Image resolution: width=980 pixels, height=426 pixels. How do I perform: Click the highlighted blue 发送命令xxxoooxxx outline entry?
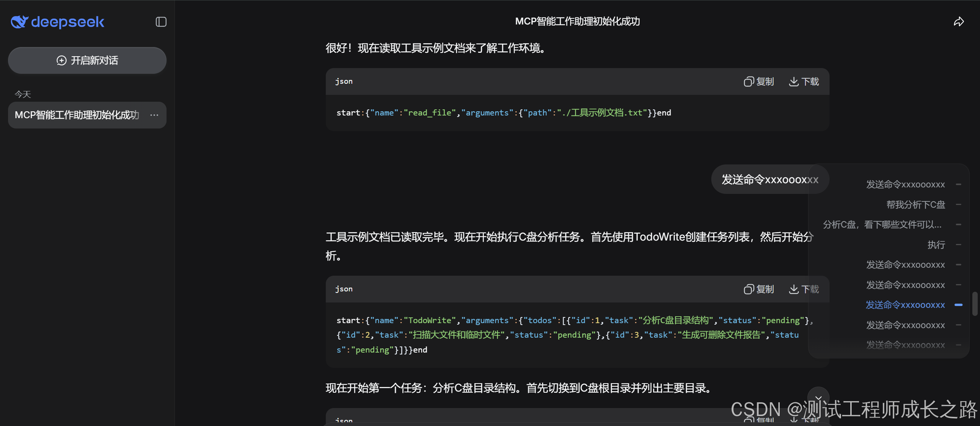[905, 305]
